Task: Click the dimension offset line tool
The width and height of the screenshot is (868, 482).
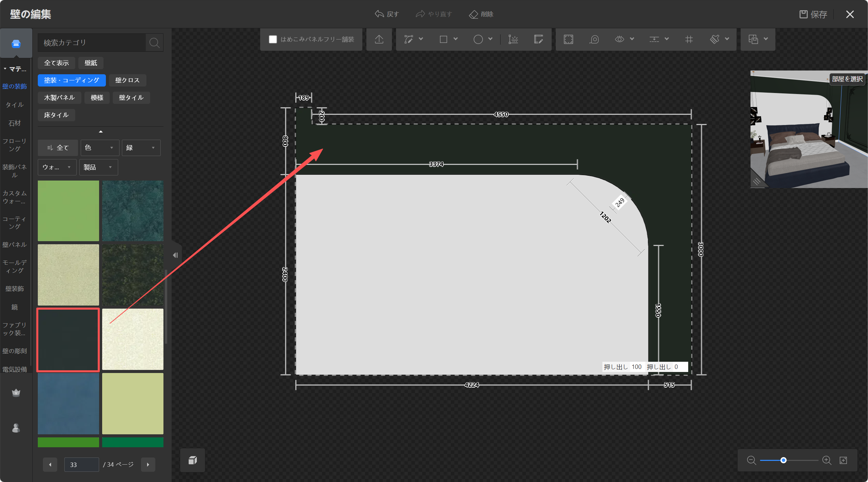Action: (x=513, y=40)
